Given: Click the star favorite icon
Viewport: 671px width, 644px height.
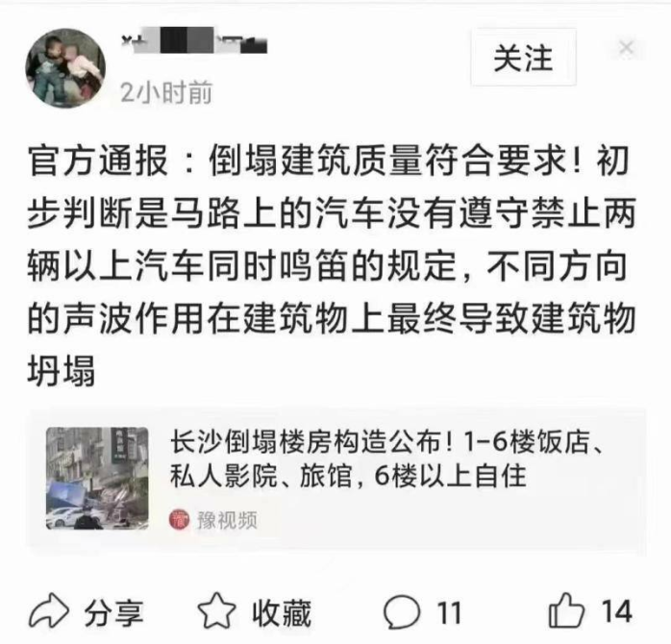Looking at the screenshot, I should tap(216, 610).
